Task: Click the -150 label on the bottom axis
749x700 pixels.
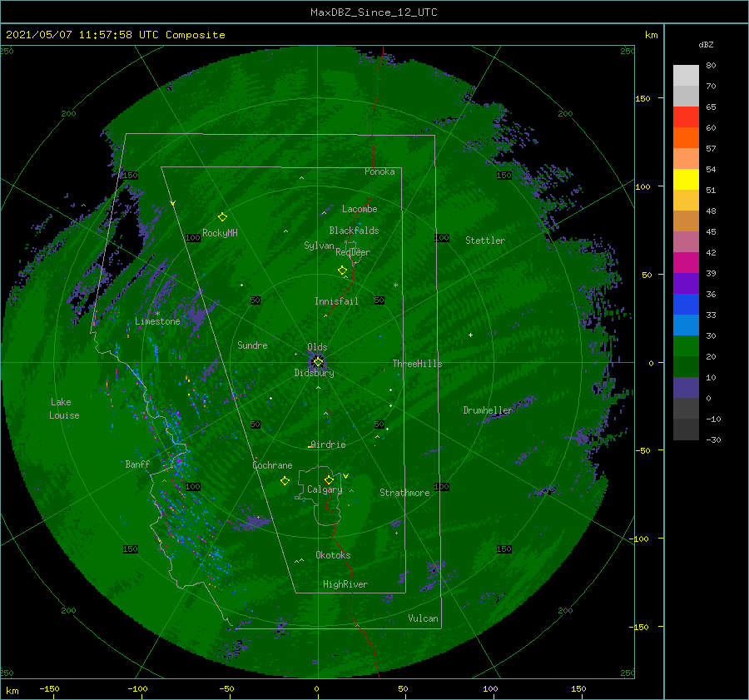Action: [x=49, y=688]
